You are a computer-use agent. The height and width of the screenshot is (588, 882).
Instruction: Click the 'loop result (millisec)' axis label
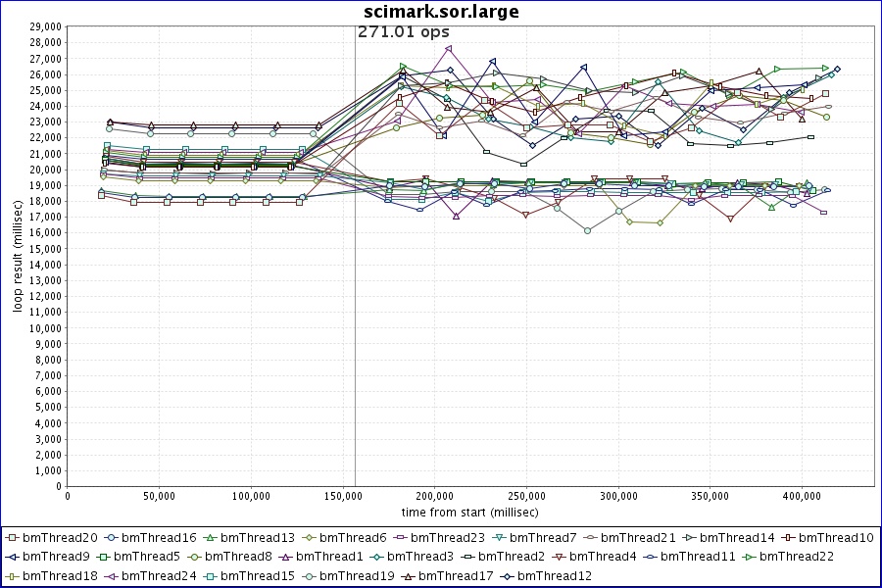pyautogui.click(x=18, y=254)
